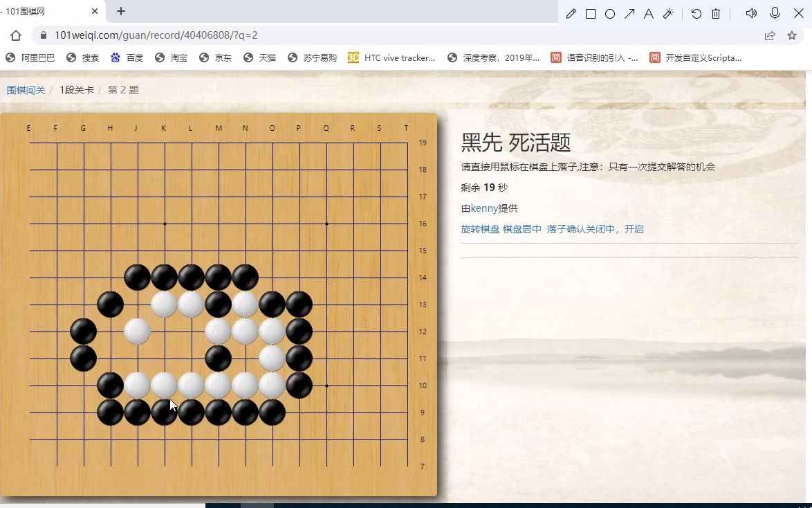This screenshot has width=812, height=508.
Task: Place a stone at J13
Action: (x=138, y=305)
